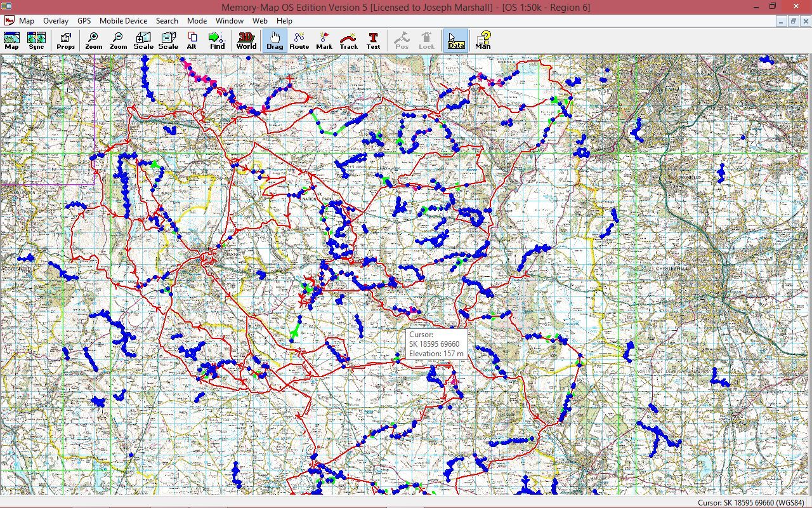812x508 pixels.
Task: Open the Help menu
Action: pos(284,21)
